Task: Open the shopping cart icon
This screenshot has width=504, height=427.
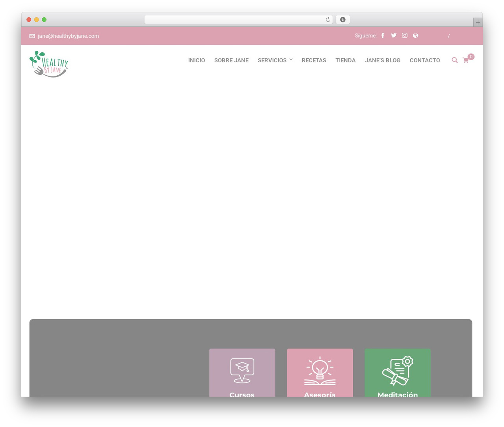Action: (466, 60)
